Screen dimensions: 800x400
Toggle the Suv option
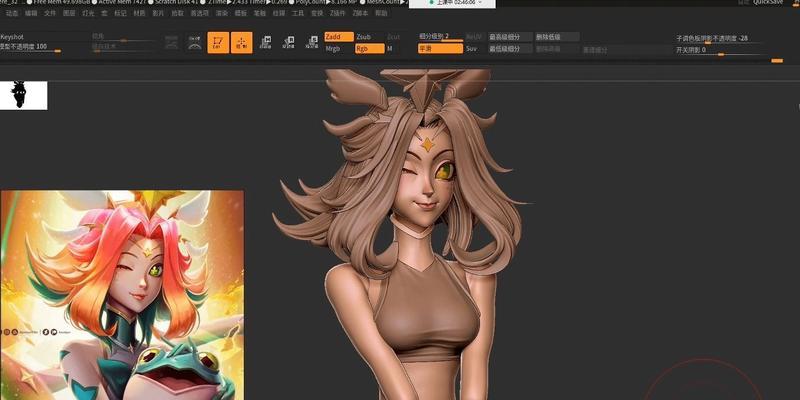click(x=471, y=49)
